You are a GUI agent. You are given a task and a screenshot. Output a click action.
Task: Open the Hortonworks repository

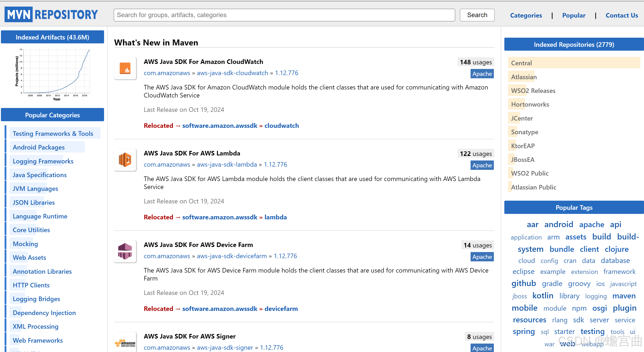coord(530,104)
